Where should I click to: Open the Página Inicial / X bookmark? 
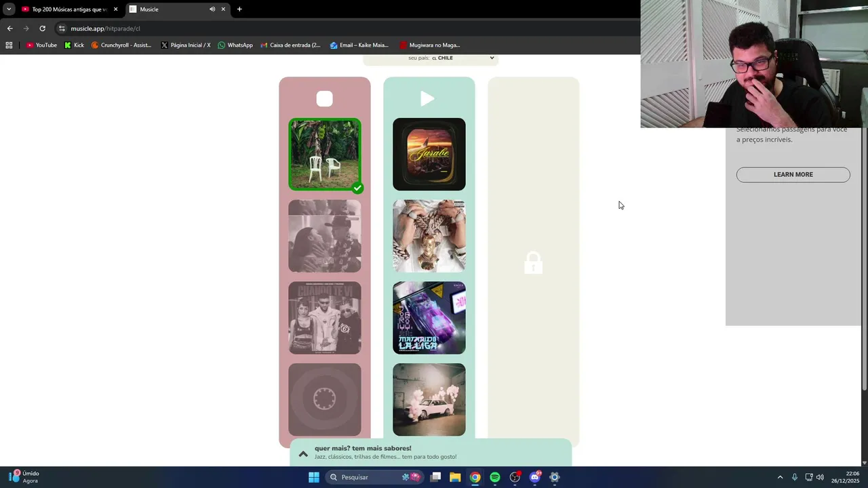[185, 45]
